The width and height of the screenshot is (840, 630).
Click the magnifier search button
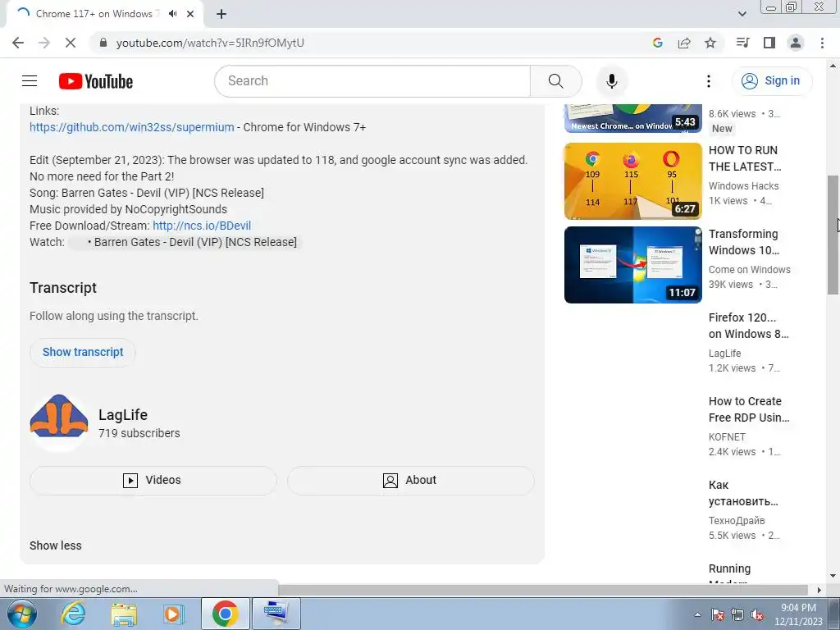pyautogui.click(x=555, y=81)
